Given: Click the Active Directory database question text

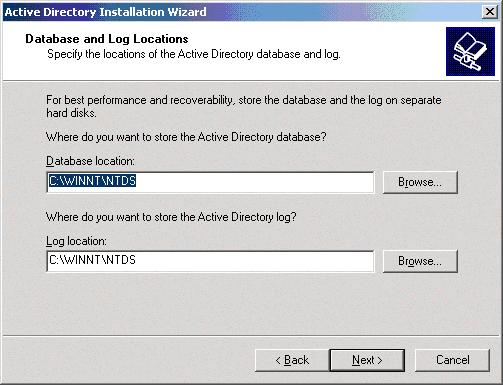Looking at the screenshot, I should click(186, 137).
